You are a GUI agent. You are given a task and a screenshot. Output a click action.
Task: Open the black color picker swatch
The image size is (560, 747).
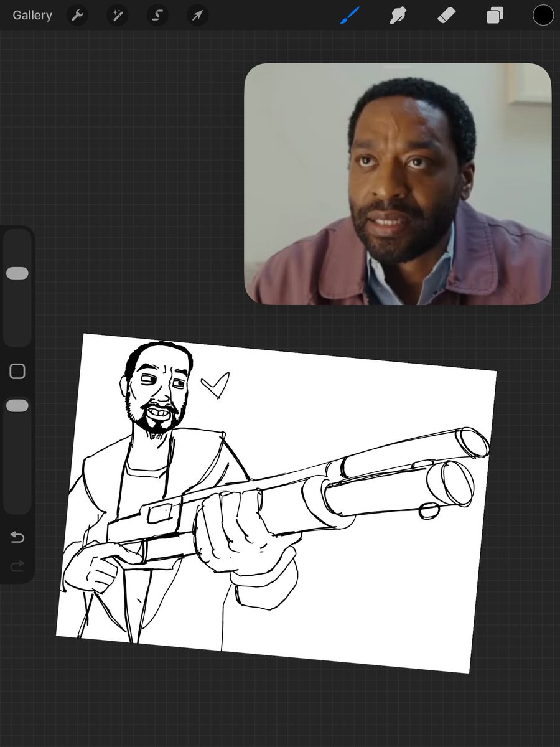coord(543,16)
